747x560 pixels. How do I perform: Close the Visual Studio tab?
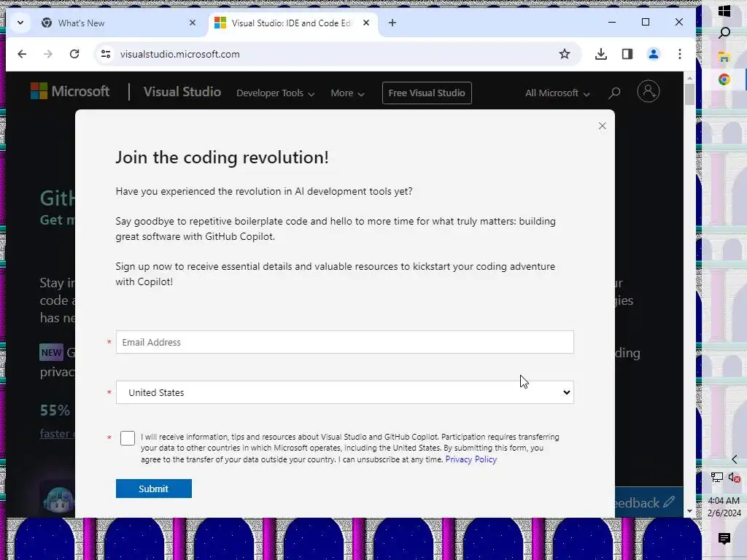[366, 23]
